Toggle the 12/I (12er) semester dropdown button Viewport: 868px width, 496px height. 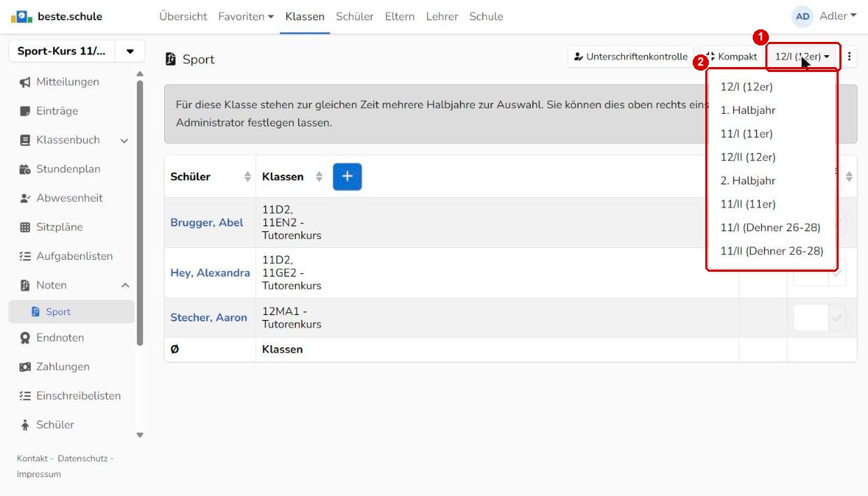click(802, 57)
